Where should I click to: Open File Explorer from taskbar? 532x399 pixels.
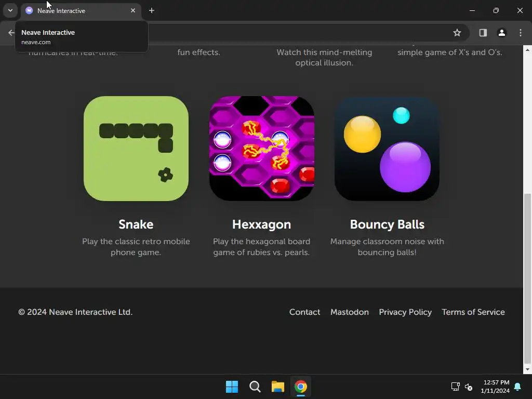pos(278,387)
